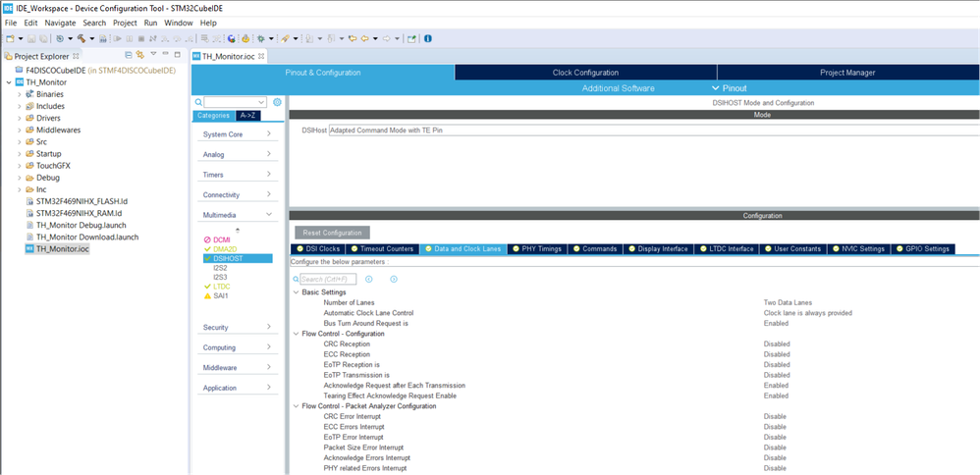The height and width of the screenshot is (475, 980).
Task: Open the PHY Timings tab
Action: tap(537, 248)
